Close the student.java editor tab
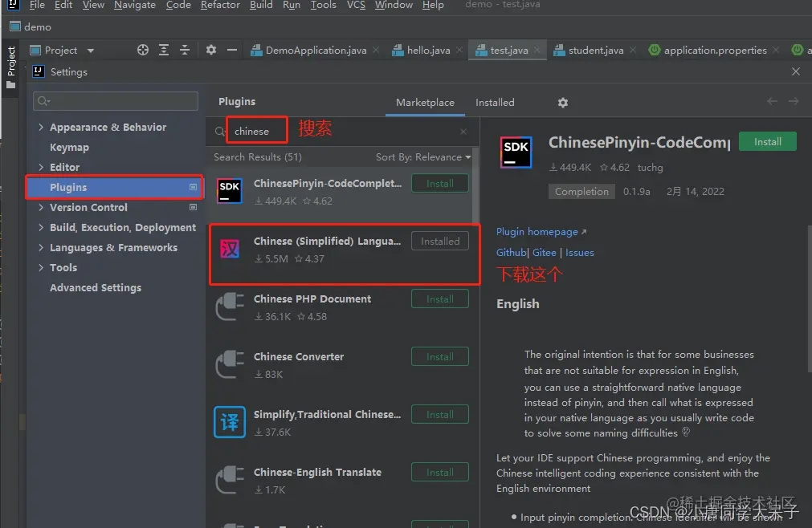The image size is (812, 528). coord(633,50)
